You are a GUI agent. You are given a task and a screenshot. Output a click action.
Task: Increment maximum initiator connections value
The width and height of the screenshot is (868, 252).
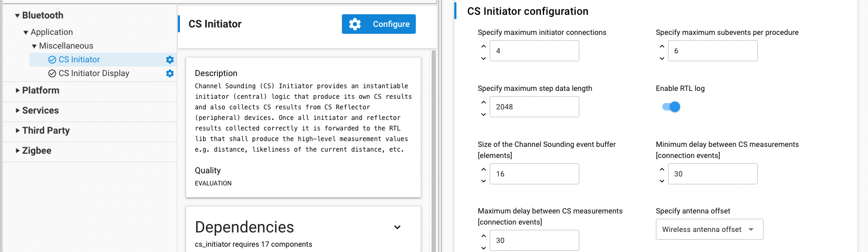(483, 46)
